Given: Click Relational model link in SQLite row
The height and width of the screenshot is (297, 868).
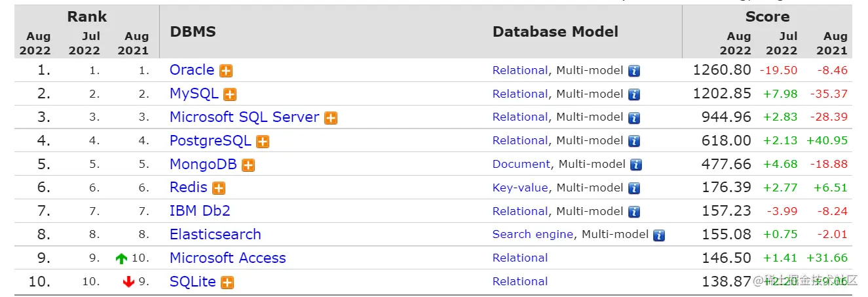Looking at the screenshot, I should click(x=520, y=281).
